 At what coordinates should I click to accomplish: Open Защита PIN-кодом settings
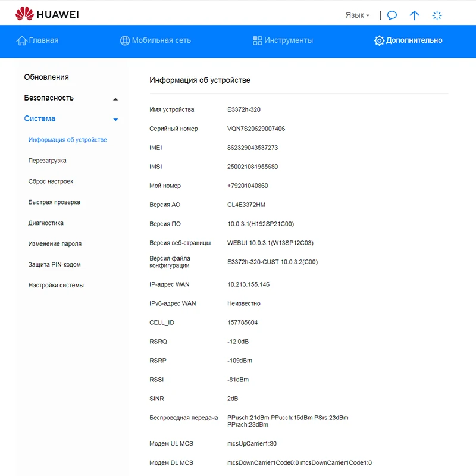pyautogui.click(x=54, y=265)
